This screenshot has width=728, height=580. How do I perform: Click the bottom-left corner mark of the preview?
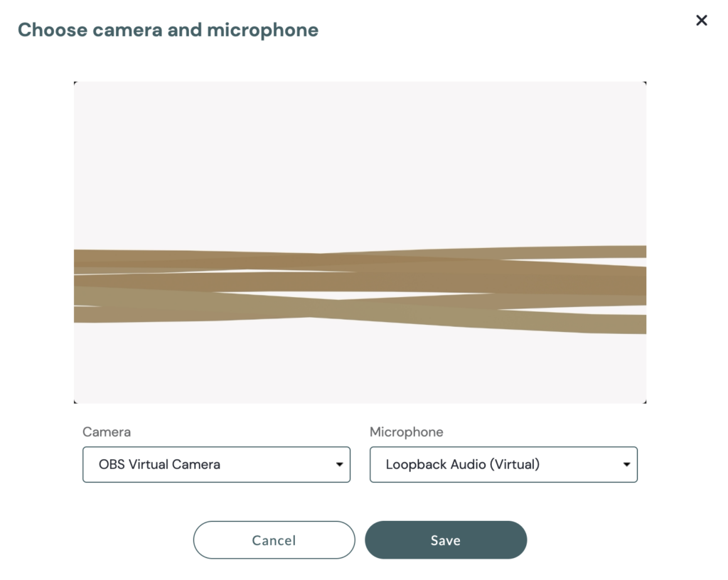[x=75, y=402]
